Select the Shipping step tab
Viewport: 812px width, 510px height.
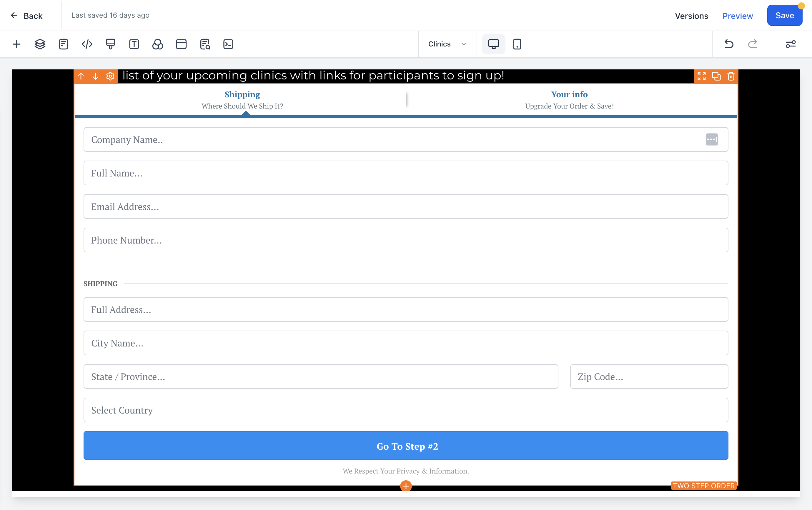(242, 100)
